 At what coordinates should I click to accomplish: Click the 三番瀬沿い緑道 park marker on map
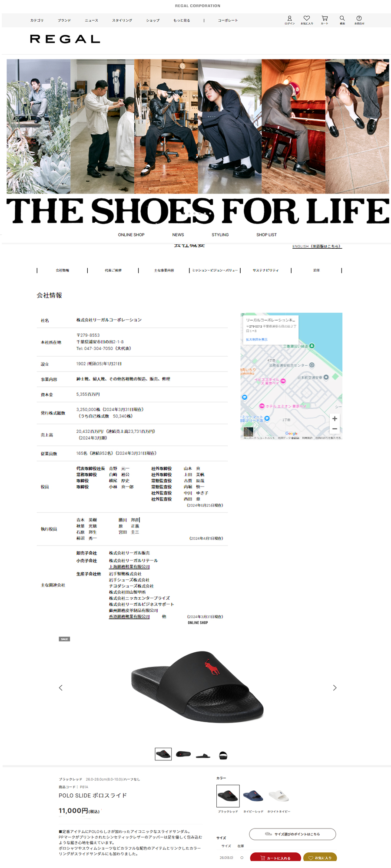click(311, 346)
